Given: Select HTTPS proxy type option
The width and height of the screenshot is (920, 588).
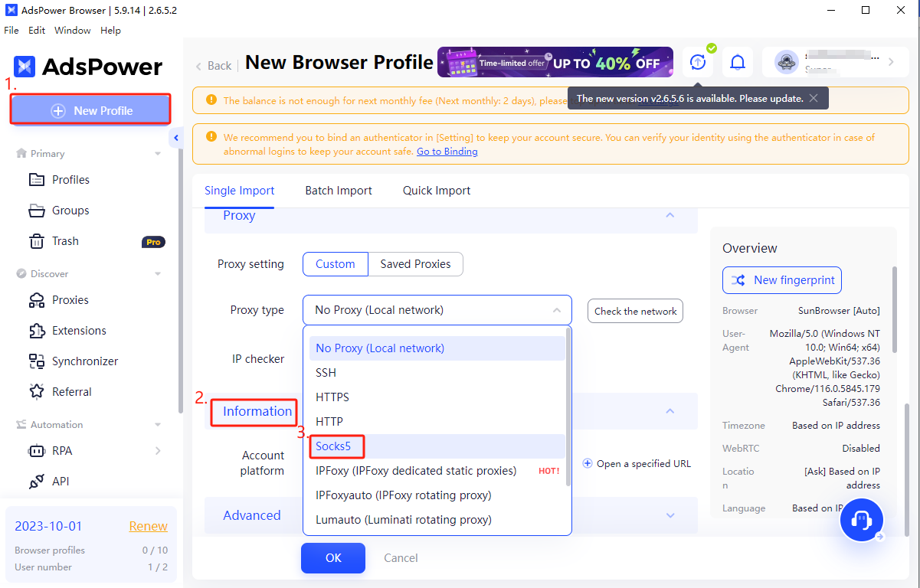Looking at the screenshot, I should pyautogui.click(x=332, y=397).
